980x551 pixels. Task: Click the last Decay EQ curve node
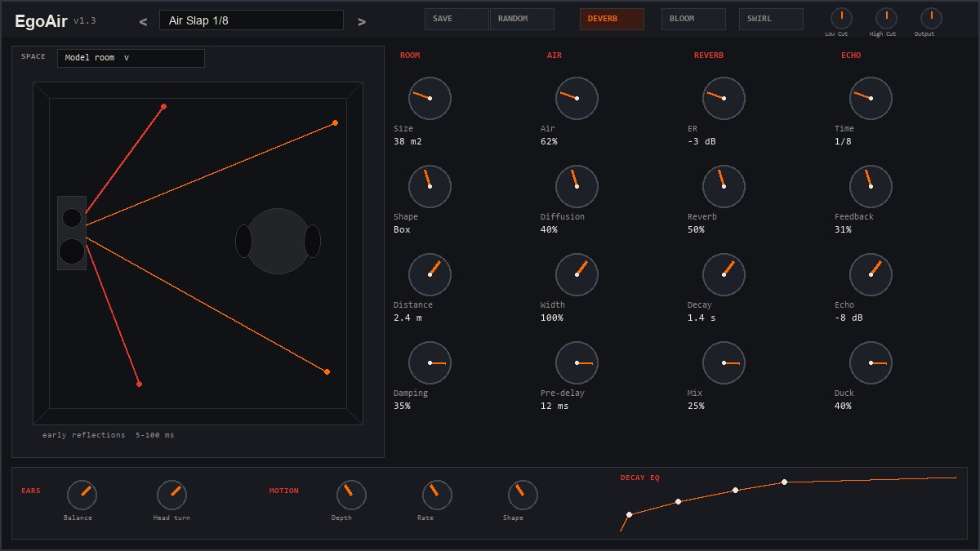click(784, 482)
